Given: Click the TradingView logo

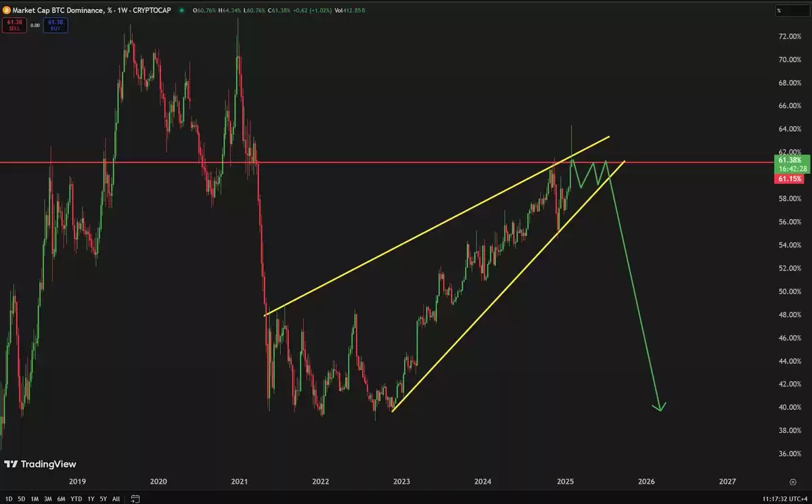Looking at the screenshot, I should pos(41,464).
